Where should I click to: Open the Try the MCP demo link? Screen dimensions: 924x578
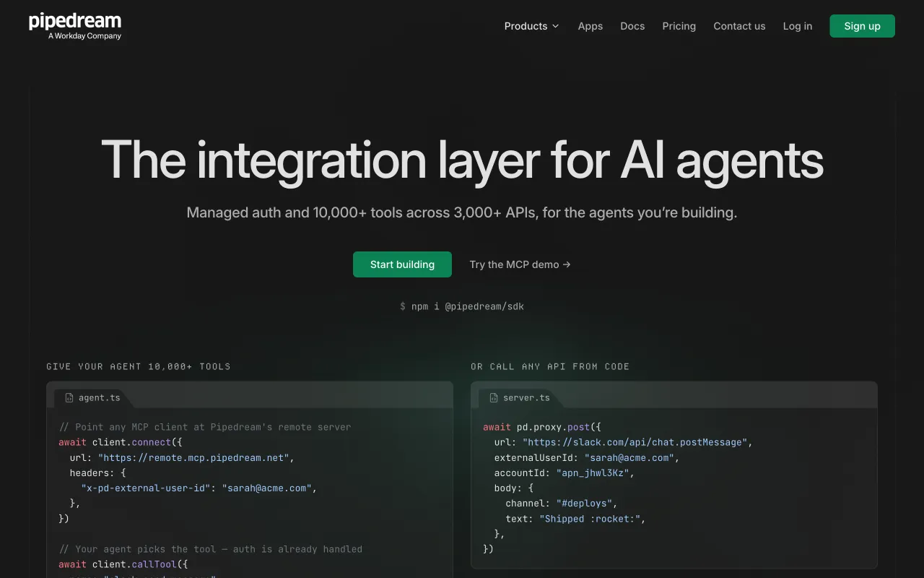pos(520,264)
